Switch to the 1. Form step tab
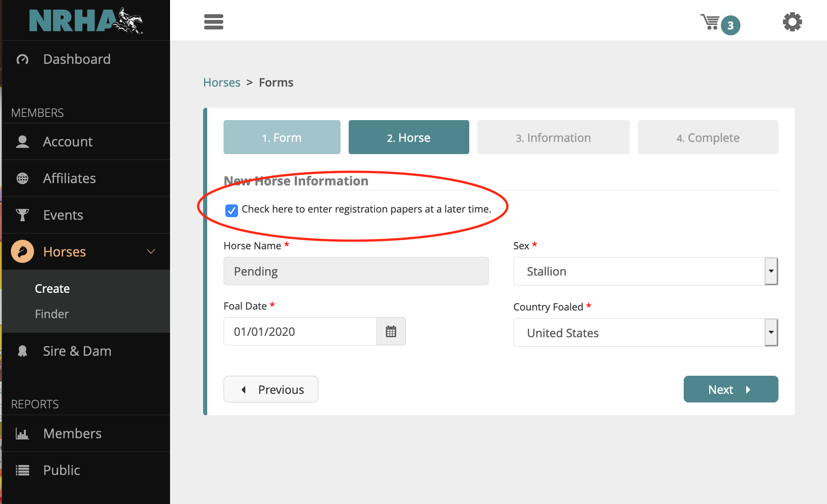 282,137
